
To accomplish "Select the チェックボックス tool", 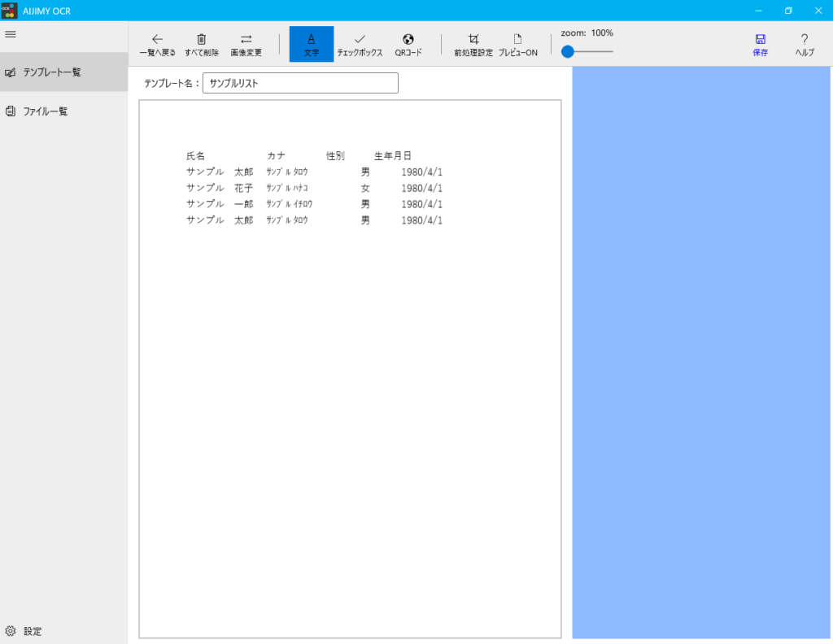I will [360, 45].
